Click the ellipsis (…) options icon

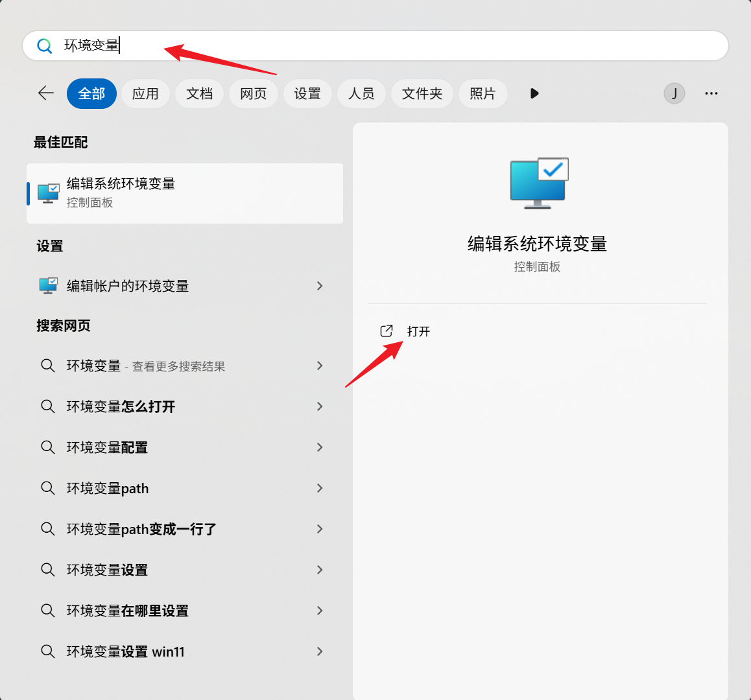(711, 93)
